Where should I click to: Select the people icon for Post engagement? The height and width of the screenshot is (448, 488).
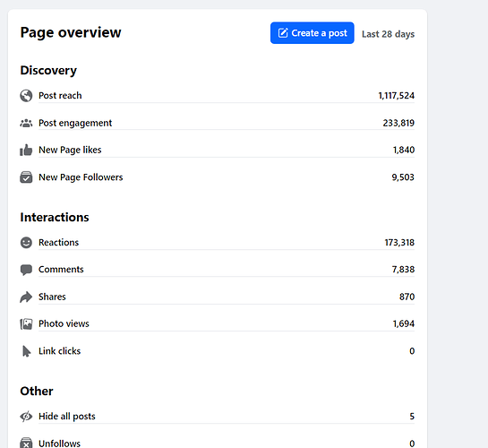click(x=26, y=123)
